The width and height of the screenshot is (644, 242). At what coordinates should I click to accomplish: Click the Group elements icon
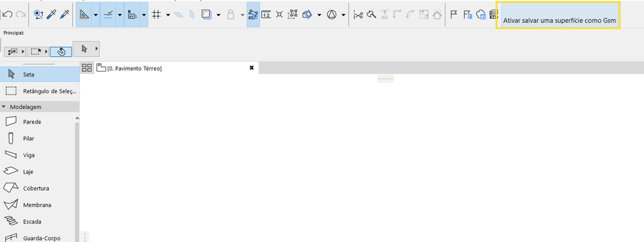point(293,15)
